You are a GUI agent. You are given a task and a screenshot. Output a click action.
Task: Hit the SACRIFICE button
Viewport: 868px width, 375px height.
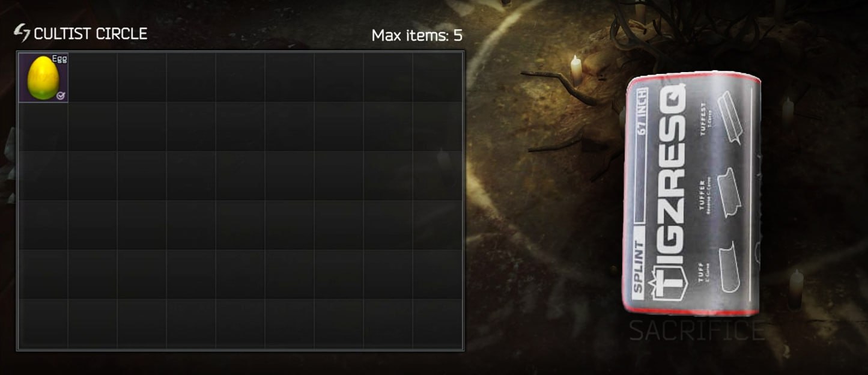(697, 331)
